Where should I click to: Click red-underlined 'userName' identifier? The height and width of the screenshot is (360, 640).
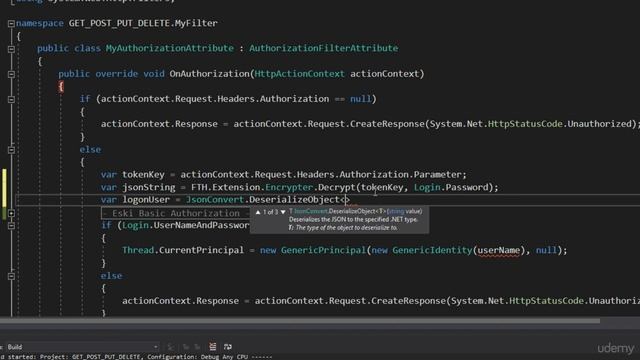[498, 250]
